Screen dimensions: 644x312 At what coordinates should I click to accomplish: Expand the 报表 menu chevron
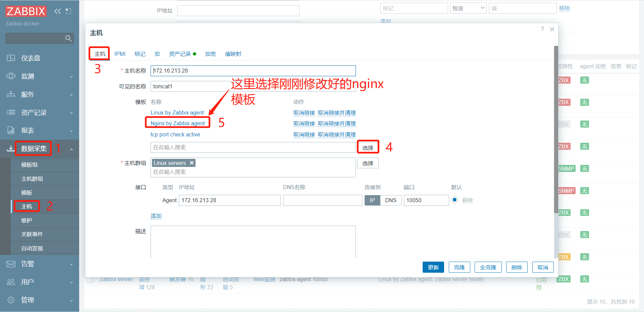pyautogui.click(x=71, y=131)
